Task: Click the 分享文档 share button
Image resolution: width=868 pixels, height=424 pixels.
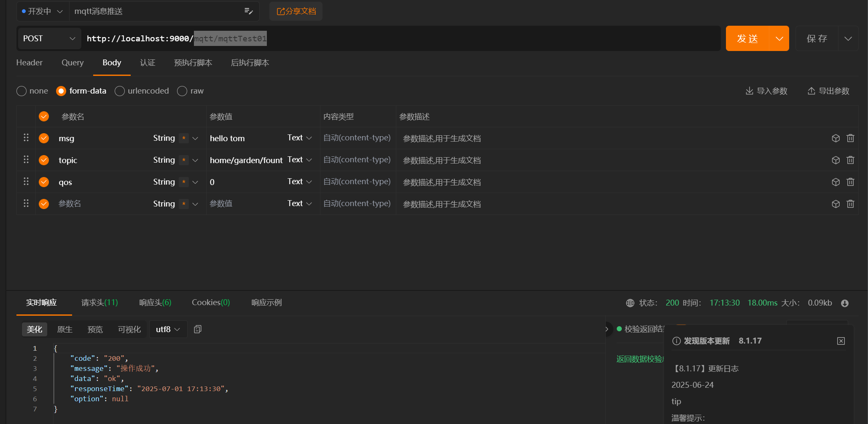Action: click(x=296, y=11)
